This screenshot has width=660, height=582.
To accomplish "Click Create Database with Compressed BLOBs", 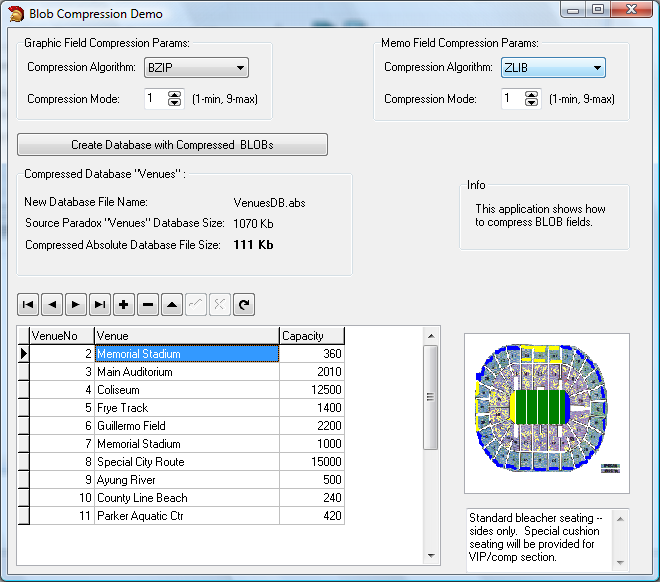I will click(172, 145).
